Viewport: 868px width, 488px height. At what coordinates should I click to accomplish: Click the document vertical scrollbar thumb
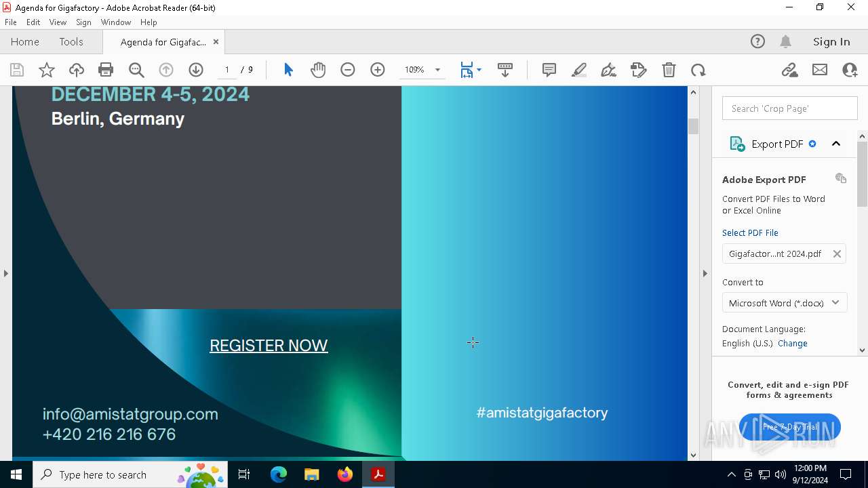693,126
